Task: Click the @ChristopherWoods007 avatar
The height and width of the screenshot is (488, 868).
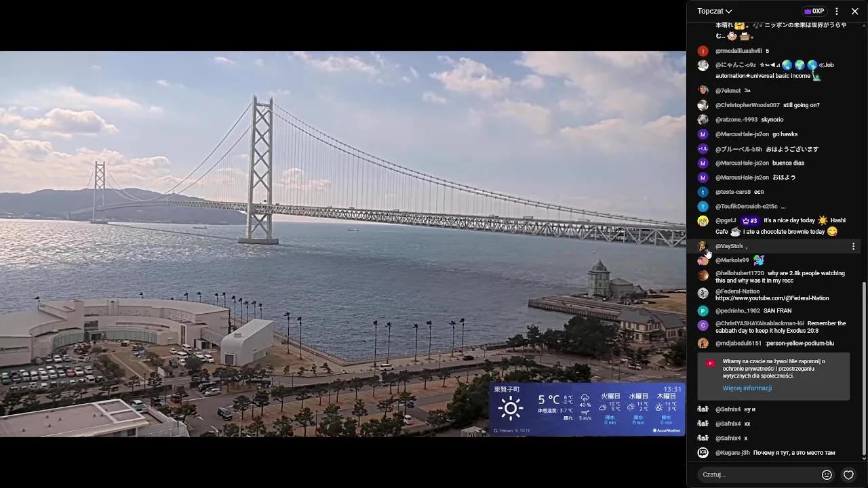Action: pos(703,105)
